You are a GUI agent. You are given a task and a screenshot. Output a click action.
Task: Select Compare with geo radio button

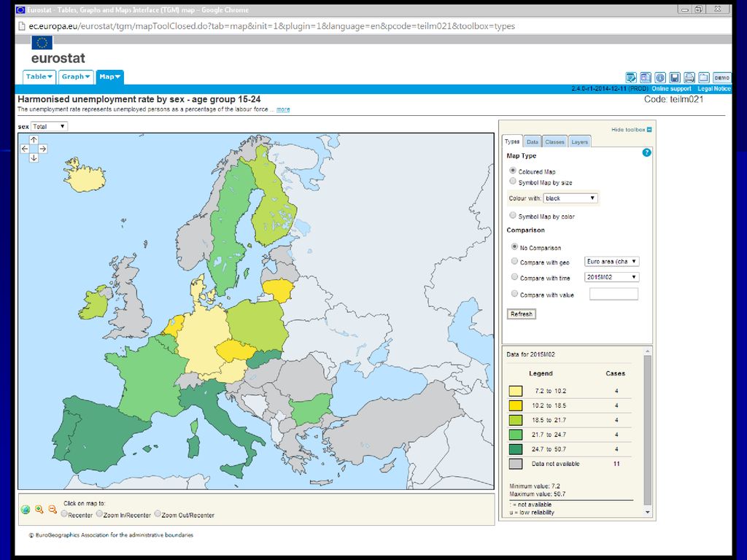click(x=514, y=262)
